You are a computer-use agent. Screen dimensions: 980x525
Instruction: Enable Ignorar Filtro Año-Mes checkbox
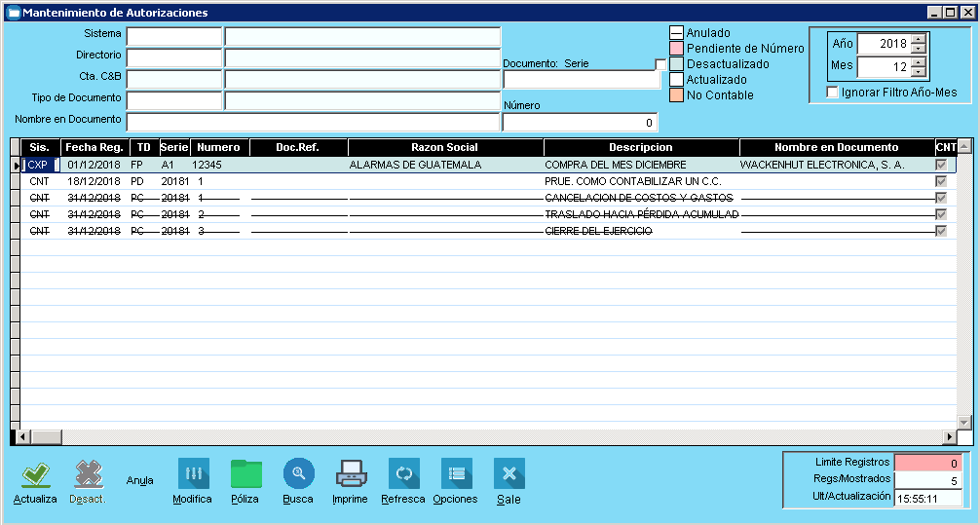832,93
